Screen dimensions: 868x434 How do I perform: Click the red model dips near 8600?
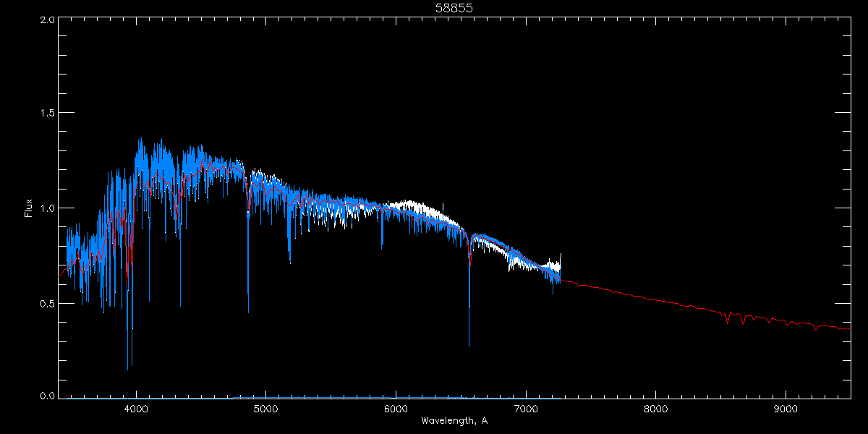point(734,317)
